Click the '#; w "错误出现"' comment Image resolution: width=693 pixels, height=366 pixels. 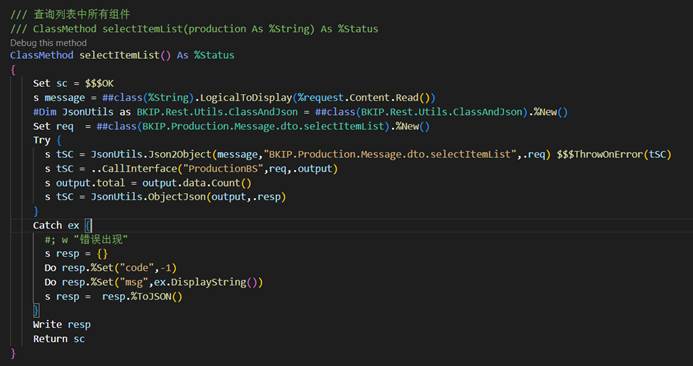(86, 240)
